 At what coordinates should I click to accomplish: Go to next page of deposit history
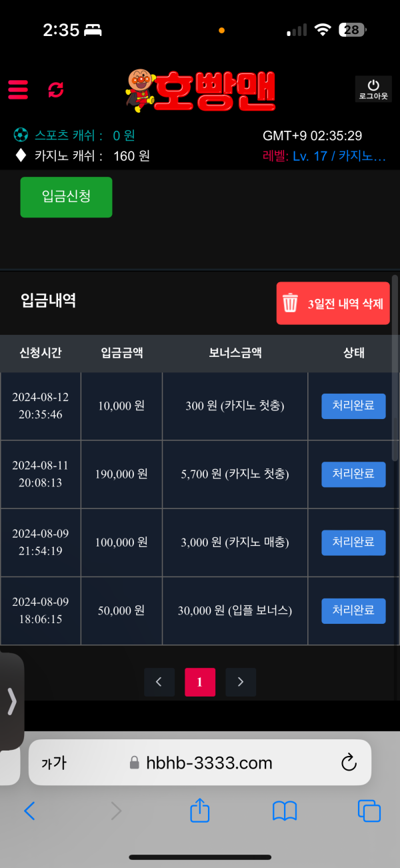[241, 682]
